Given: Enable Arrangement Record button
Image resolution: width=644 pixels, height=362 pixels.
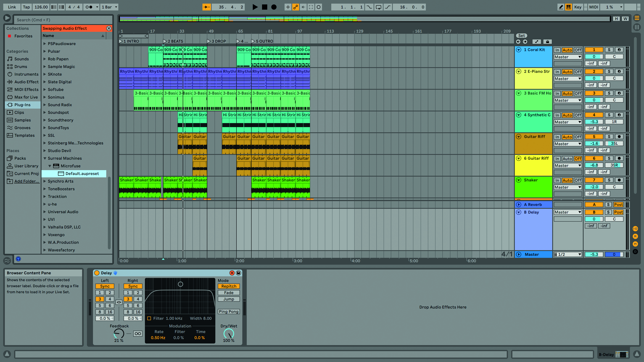Looking at the screenshot, I should [274, 7].
